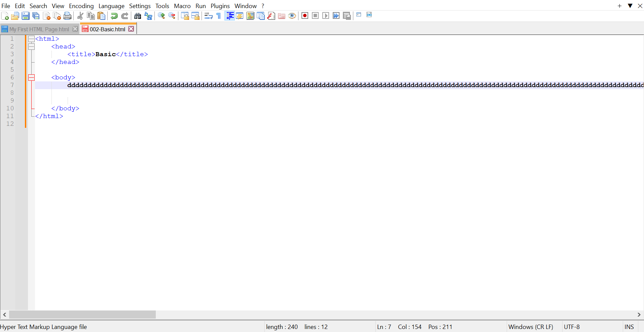Open the Encoding menu
Screen dimensions: 644x332
81,6
